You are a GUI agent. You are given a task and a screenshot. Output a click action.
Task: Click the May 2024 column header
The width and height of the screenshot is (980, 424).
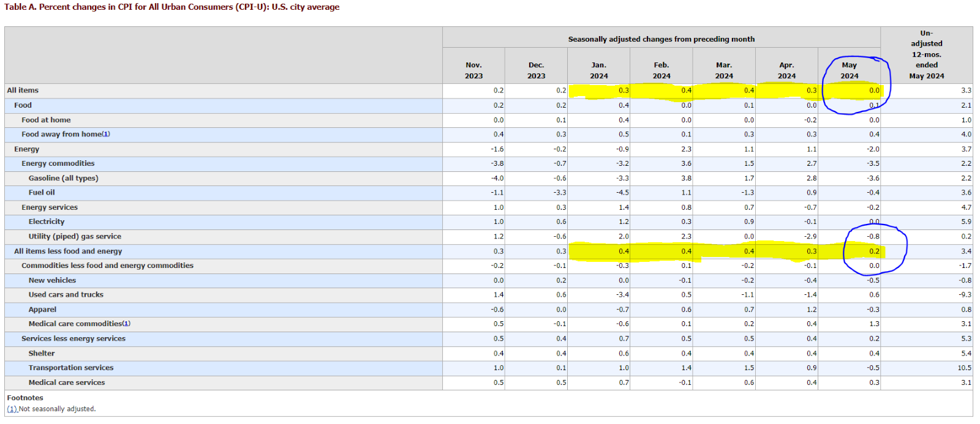click(x=849, y=70)
